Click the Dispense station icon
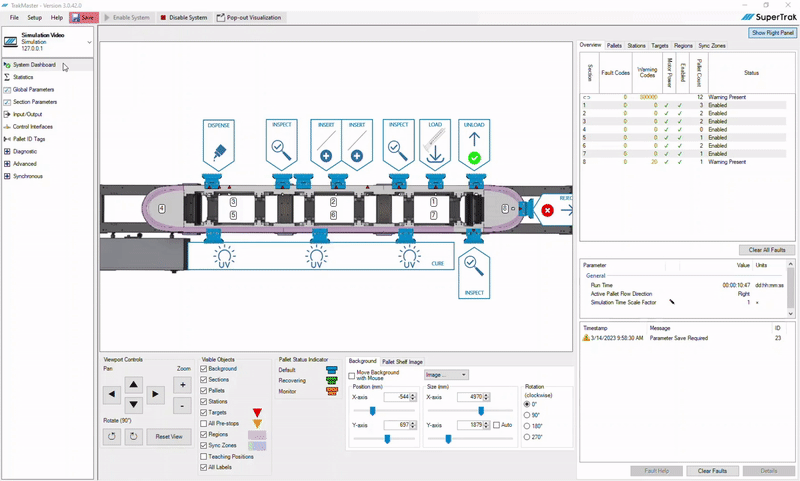This screenshot has width=800, height=481. [219, 146]
